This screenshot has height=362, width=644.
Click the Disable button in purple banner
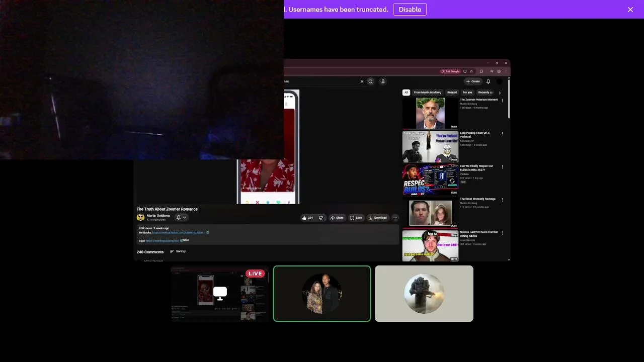pyautogui.click(x=410, y=10)
